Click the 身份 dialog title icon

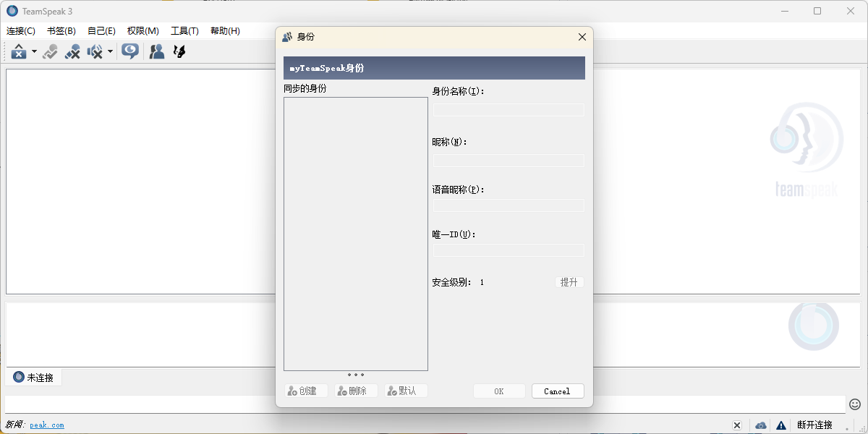click(288, 37)
